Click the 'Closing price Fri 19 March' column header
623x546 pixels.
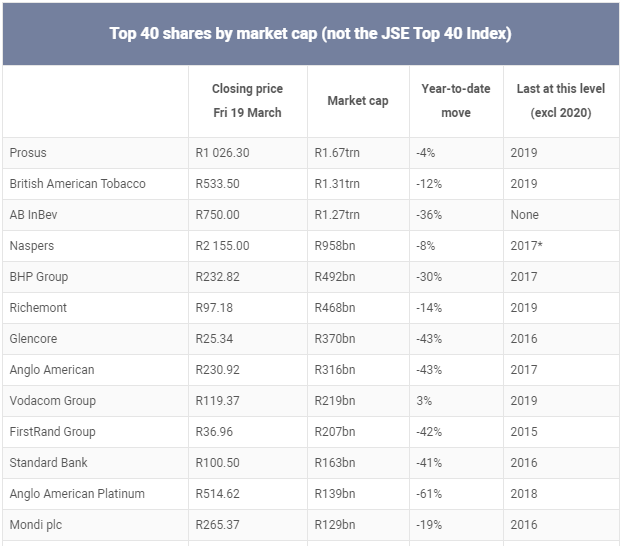point(247,101)
